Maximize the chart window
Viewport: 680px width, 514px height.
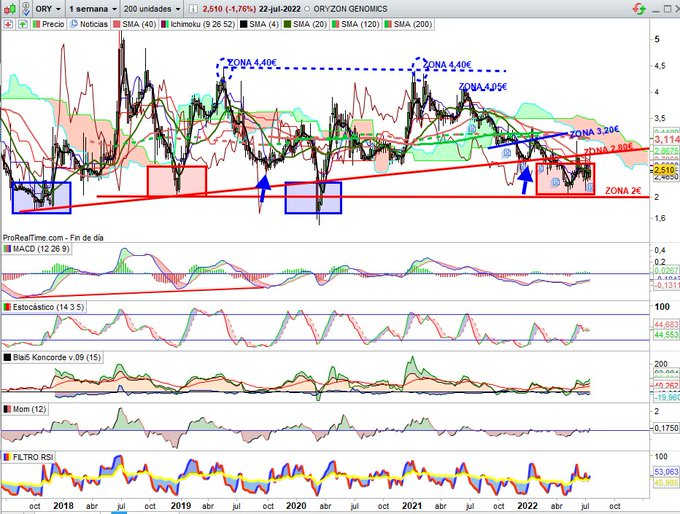667,9
